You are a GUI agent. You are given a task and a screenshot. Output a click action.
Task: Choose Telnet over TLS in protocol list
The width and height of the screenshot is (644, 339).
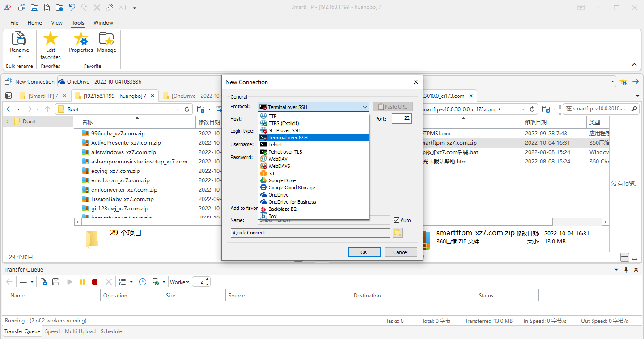click(x=314, y=152)
